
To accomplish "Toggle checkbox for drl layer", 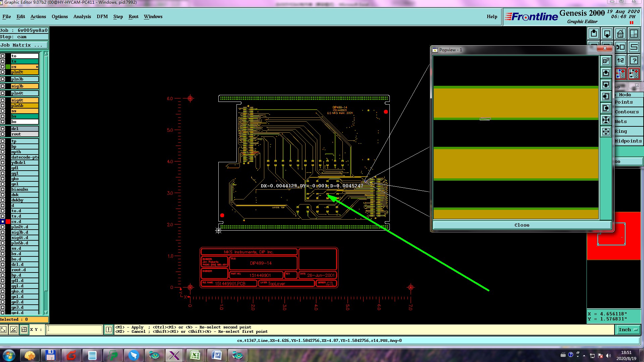I will [3, 129].
